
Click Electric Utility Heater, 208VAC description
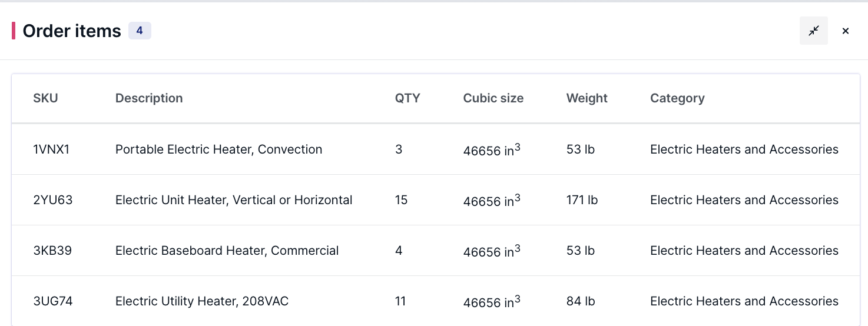(x=202, y=301)
